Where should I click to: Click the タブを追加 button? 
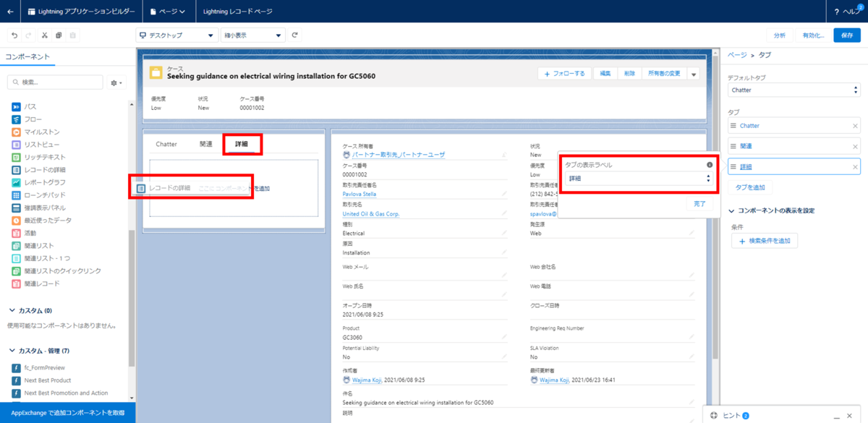coord(749,187)
